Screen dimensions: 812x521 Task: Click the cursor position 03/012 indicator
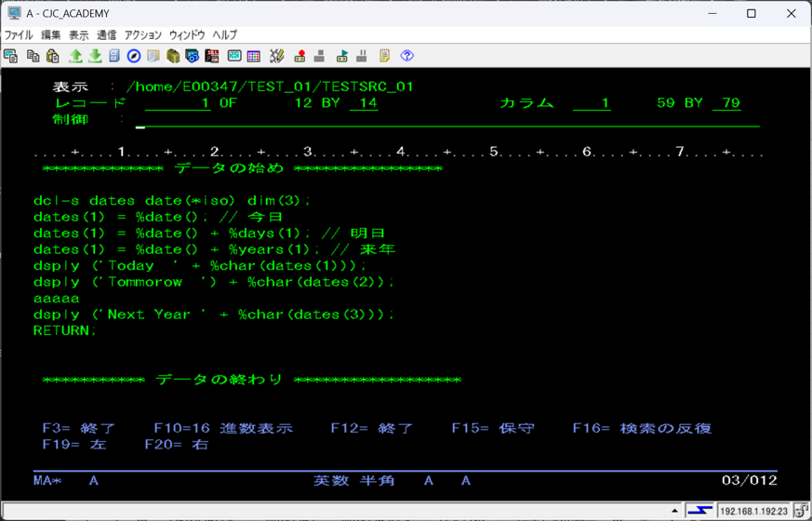pyautogui.click(x=750, y=481)
